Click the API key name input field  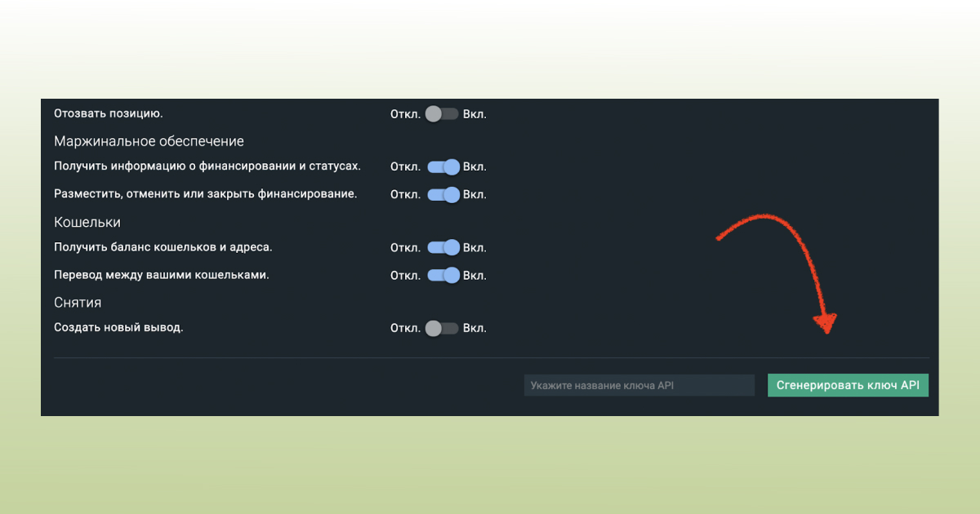coord(639,384)
